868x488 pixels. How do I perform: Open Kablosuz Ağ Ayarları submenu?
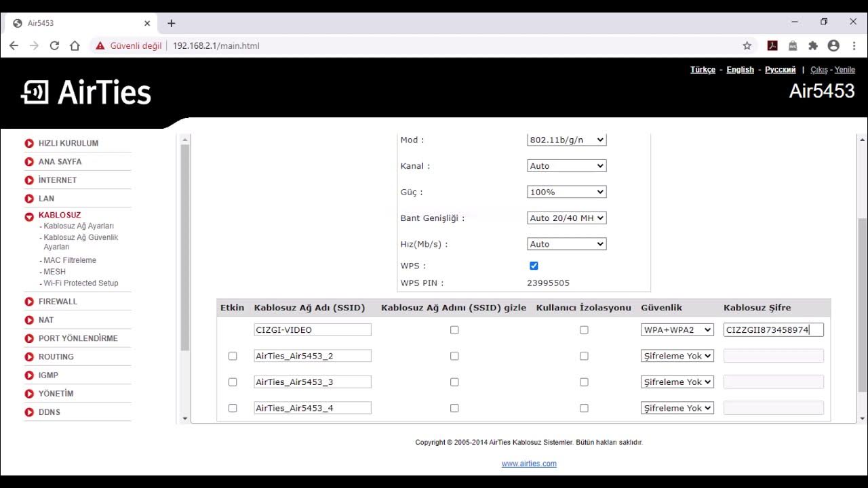[x=79, y=226]
